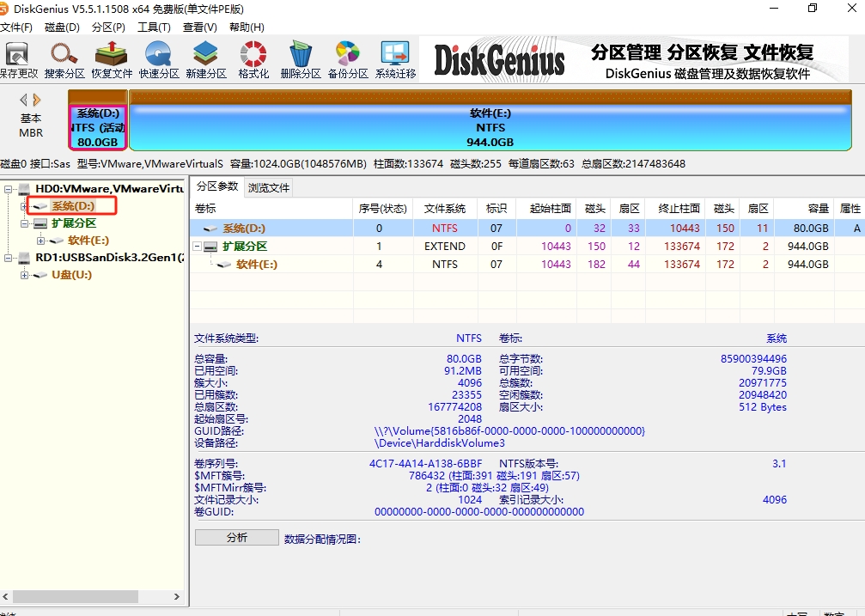865x616 pixels.
Task: Click the drive icon beside 系统(D:) in the partition table
Action: click(210, 229)
